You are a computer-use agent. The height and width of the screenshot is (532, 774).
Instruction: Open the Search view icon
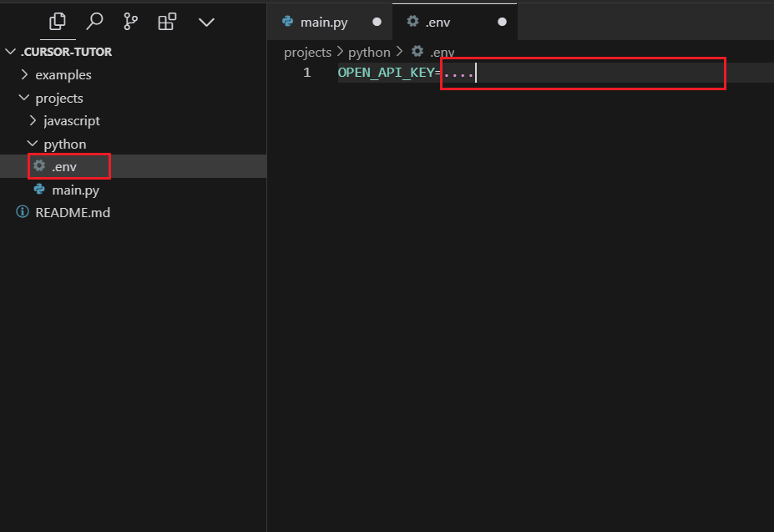[94, 22]
